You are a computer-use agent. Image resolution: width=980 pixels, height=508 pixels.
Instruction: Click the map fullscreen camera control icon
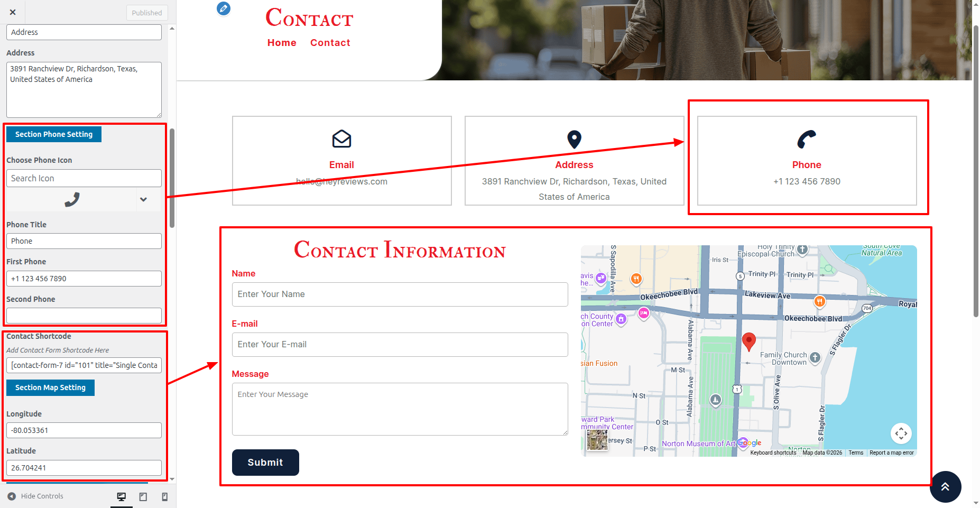tap(901, 433)
